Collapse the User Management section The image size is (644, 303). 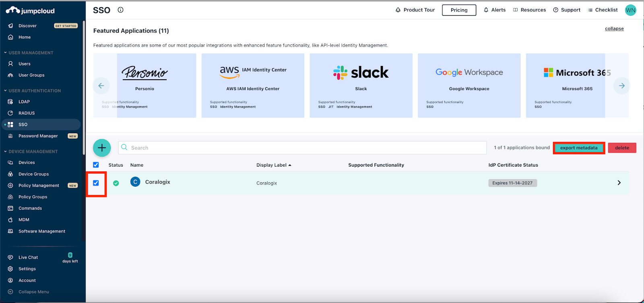point(29,53)
